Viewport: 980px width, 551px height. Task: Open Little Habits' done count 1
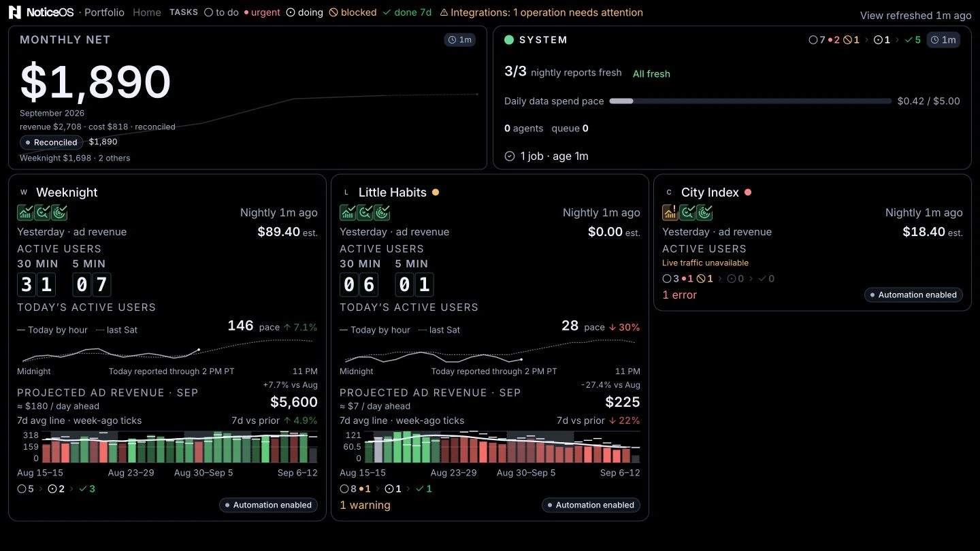(424, 488)
